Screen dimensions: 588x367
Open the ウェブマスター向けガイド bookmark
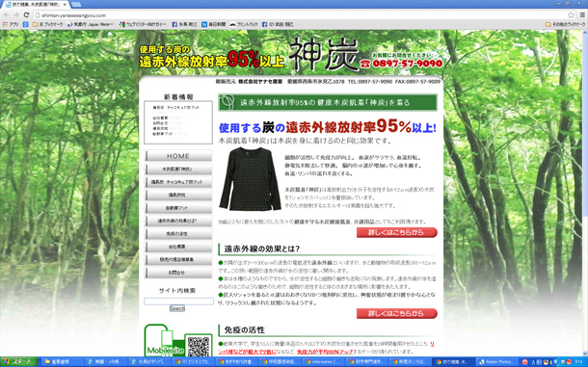(143, 24)
